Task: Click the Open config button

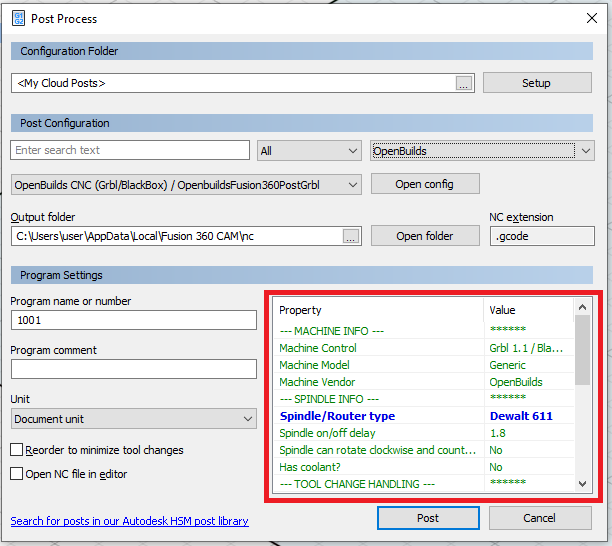Action: click(425, 184)
